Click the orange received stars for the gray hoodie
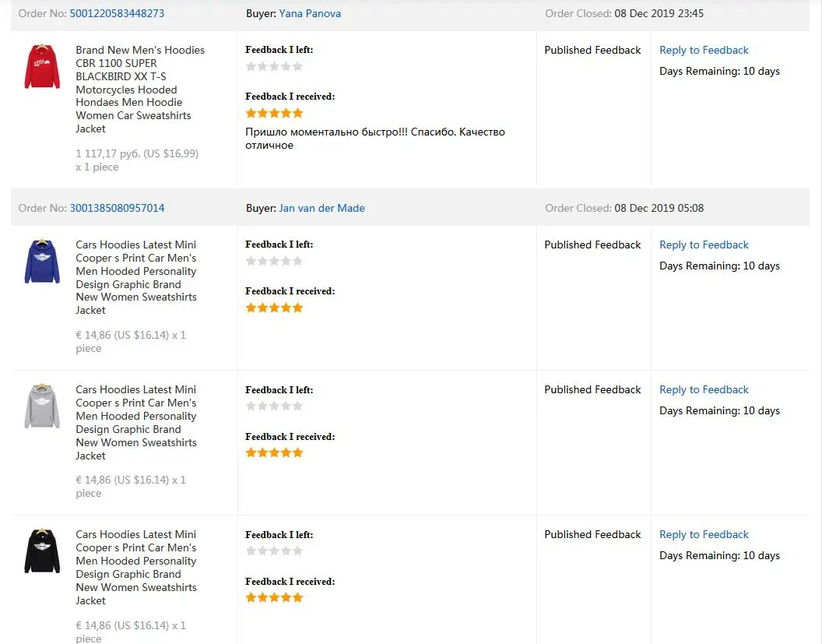The width and height of the screenshot is (822, 644). (274, 452)
